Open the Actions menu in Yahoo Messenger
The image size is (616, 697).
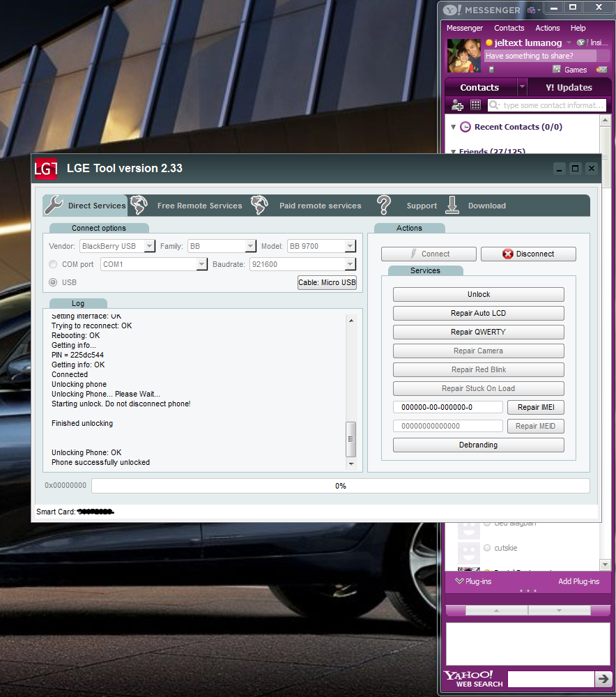tap(548, 28)
